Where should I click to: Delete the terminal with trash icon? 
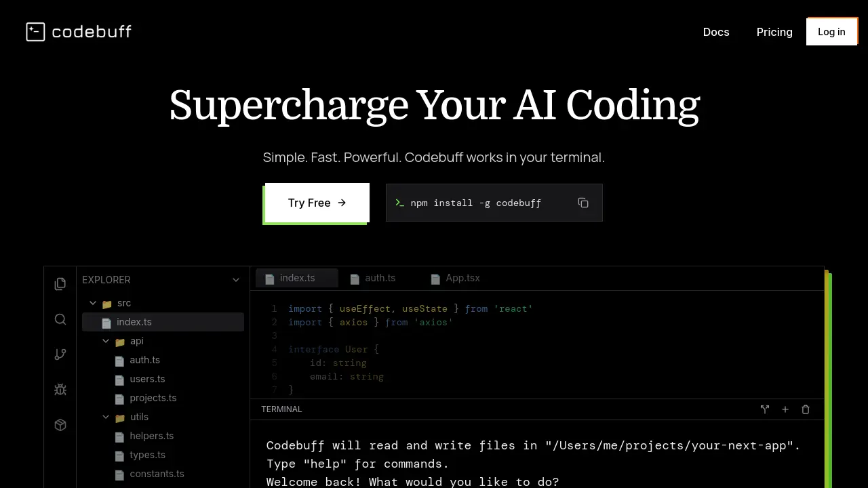(806, 409)
